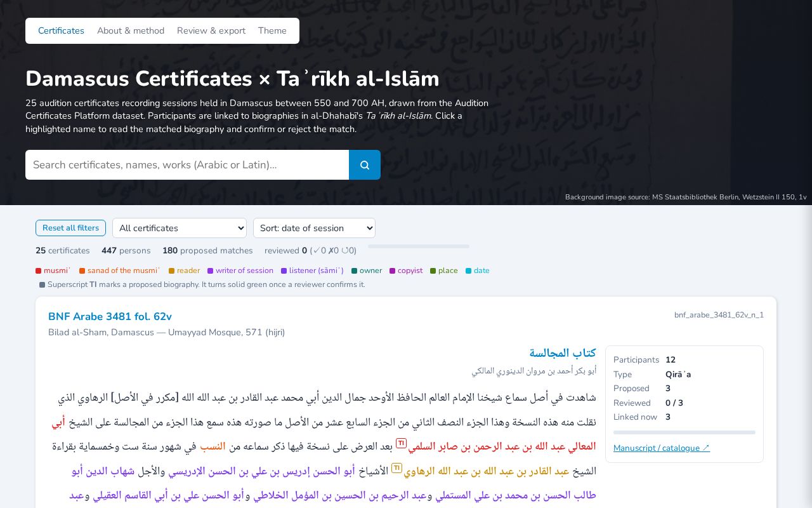Select the copyist legend label
Viewport: 812px width, 508px height.
pyautogui.click(x=410, y=271)
